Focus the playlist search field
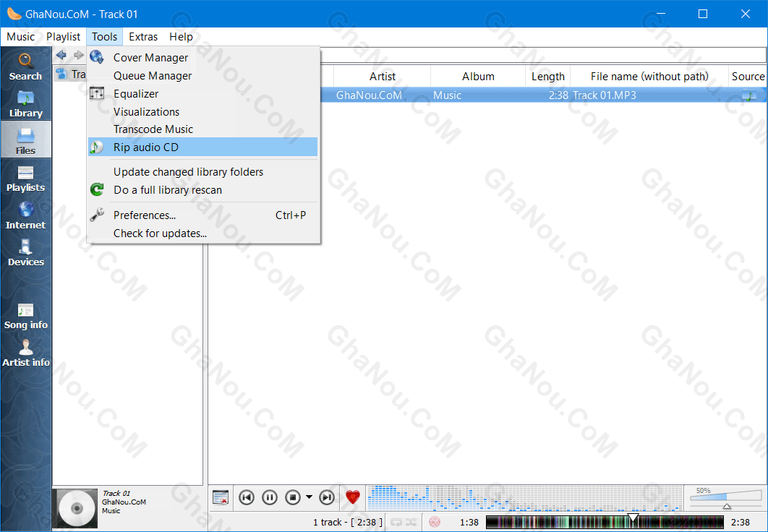The height and width of the screenshot is (532, 768). pyautogui.click(x=544, y=56)
